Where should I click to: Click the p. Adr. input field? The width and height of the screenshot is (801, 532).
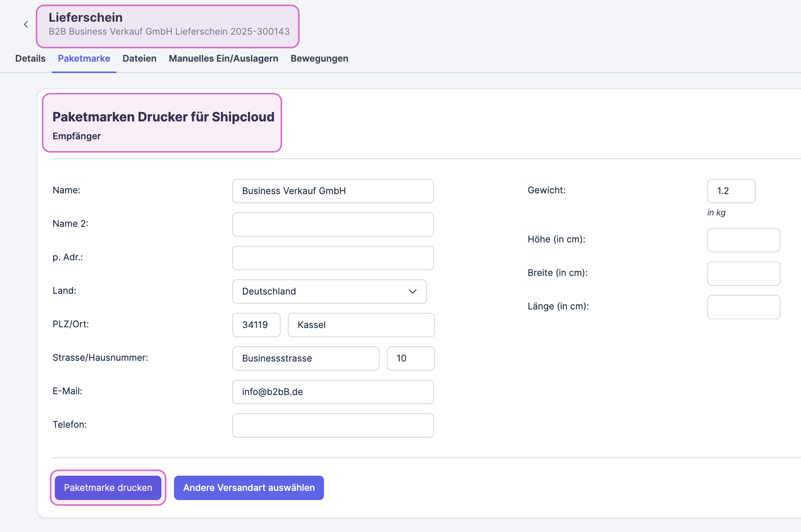(333, 258)
